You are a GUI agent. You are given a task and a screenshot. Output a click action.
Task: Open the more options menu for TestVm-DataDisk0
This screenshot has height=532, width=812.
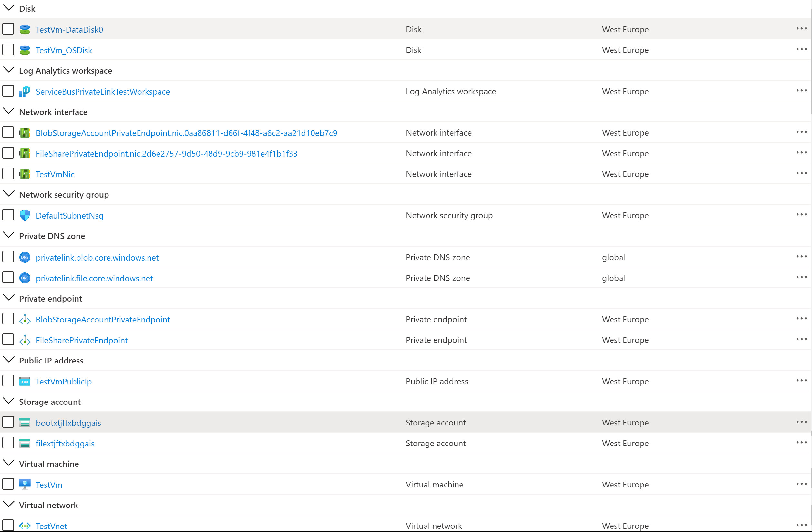tap(801, 29)
